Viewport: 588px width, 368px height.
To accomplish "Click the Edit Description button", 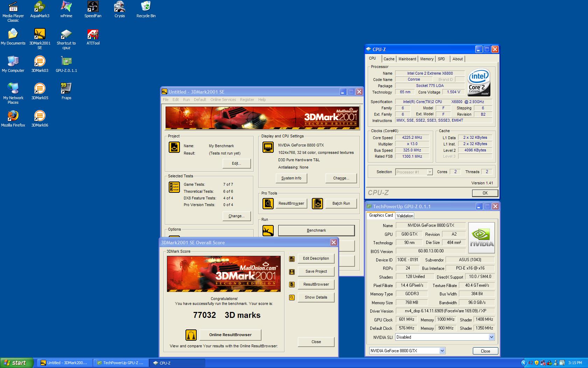I will pos(316,259).
